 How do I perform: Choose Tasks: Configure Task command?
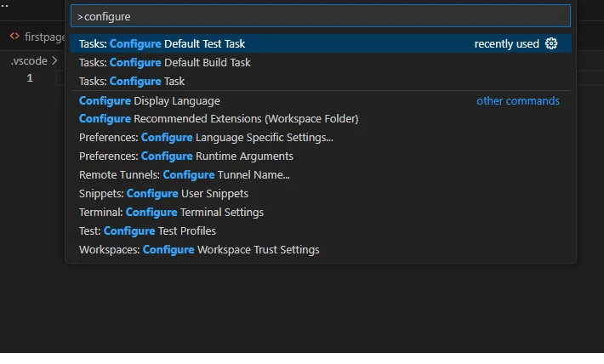[321, 82]
